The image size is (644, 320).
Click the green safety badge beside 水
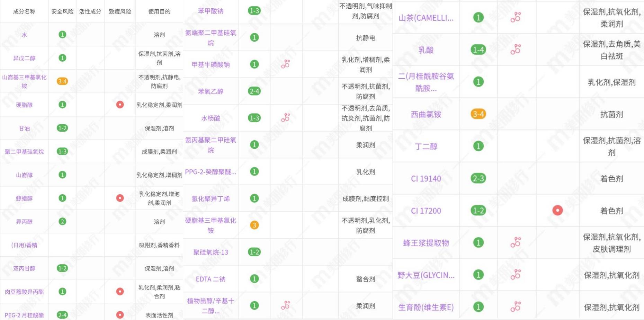click(x=62, y=35)
